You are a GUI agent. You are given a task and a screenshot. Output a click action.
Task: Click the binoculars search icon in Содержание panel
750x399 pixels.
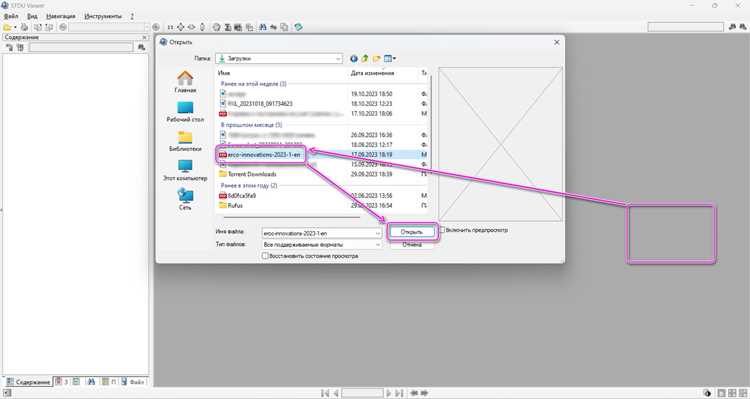pos(141,47)
